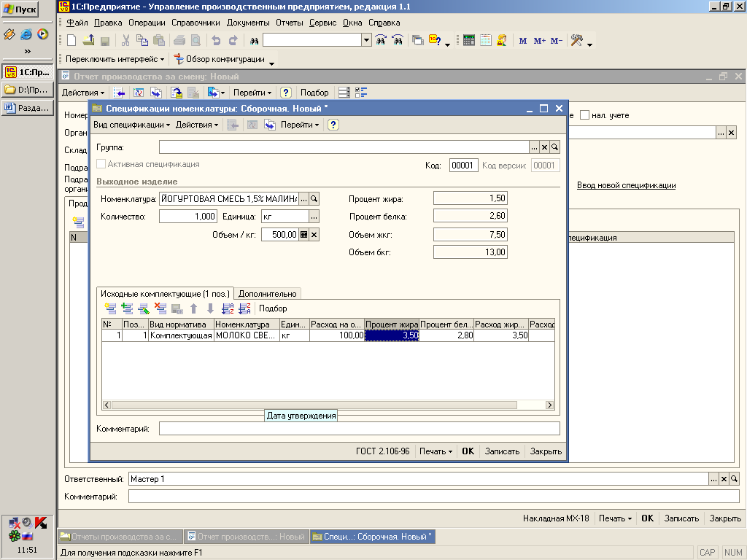
Task: Click the Kaspersky tray icon
Action: 41,523
